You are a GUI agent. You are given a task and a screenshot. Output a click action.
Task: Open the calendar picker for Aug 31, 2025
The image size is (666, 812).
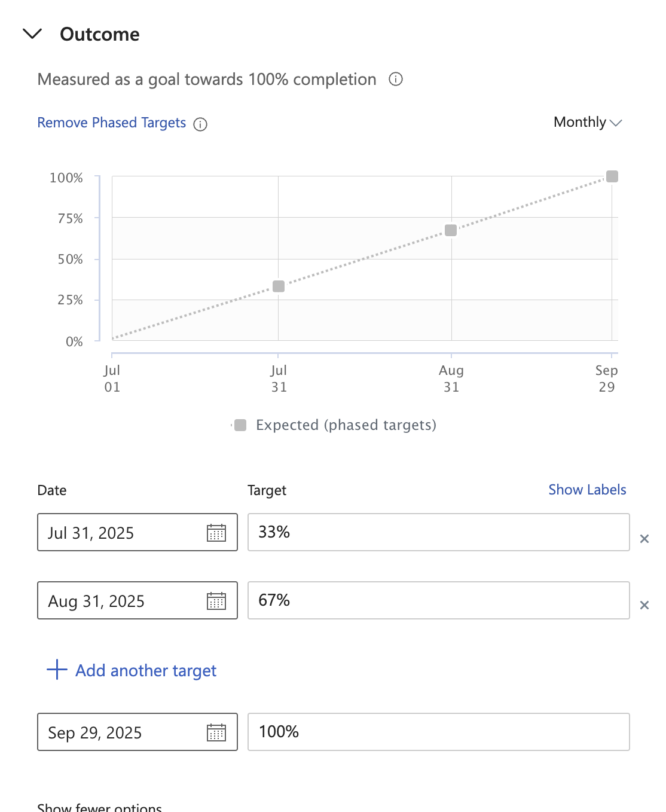point(218,601)
